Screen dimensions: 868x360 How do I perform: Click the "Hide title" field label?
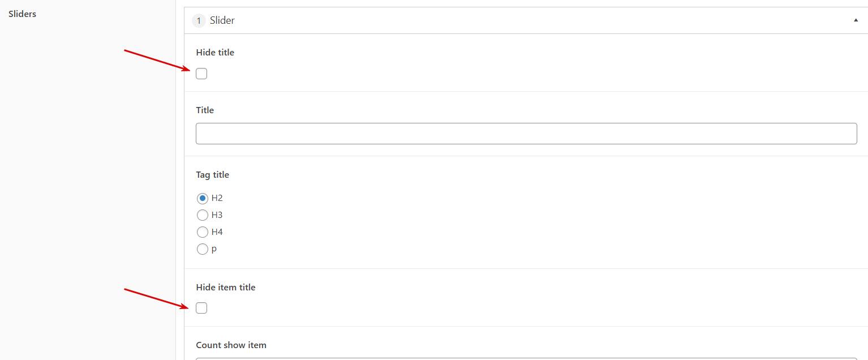[215, 53]
